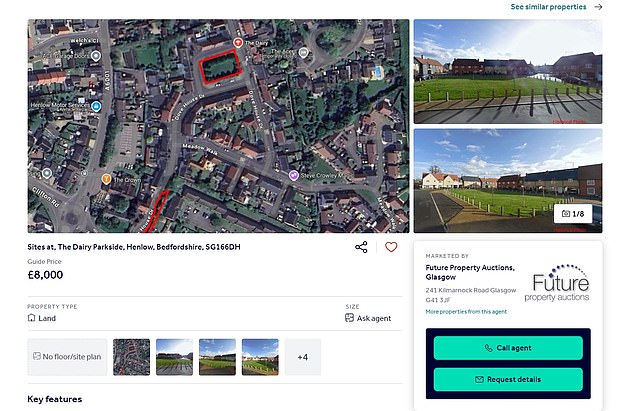Open the aerial map thumbnail
The height and width of the screenshot is (411, 634).
click(x=131, y=357)
